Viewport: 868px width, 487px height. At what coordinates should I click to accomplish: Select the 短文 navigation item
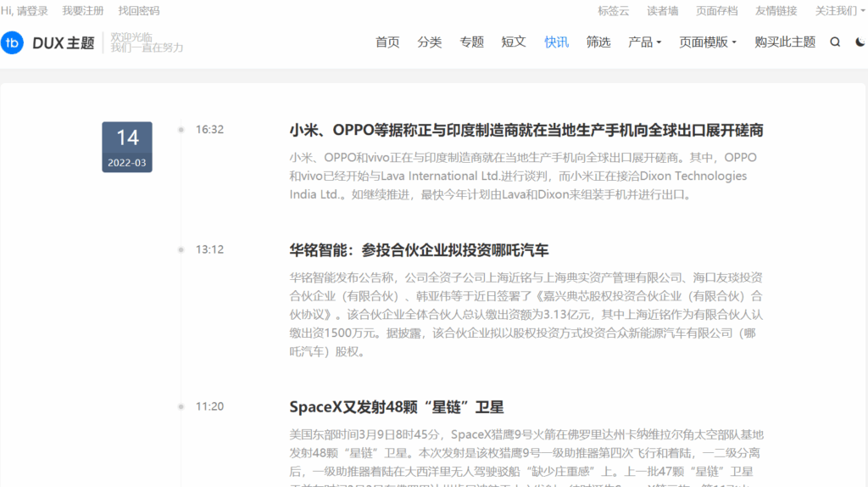(x=513, y=42)
